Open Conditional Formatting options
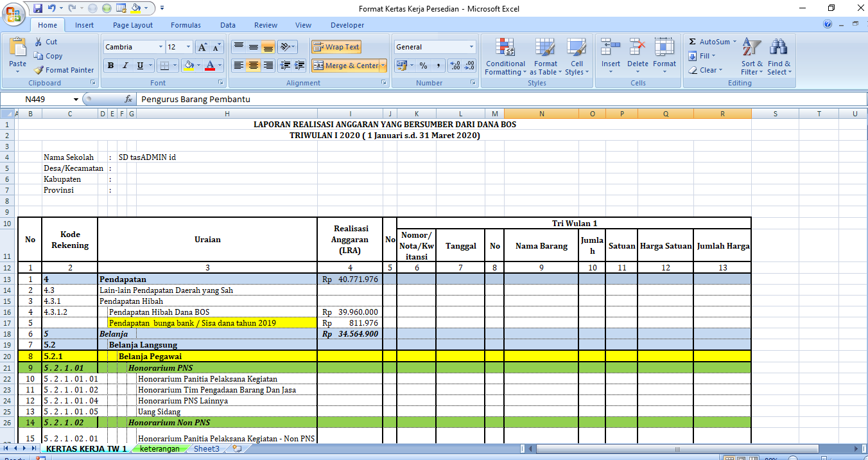This screenshot has height=460, width=868. [505, 57]
